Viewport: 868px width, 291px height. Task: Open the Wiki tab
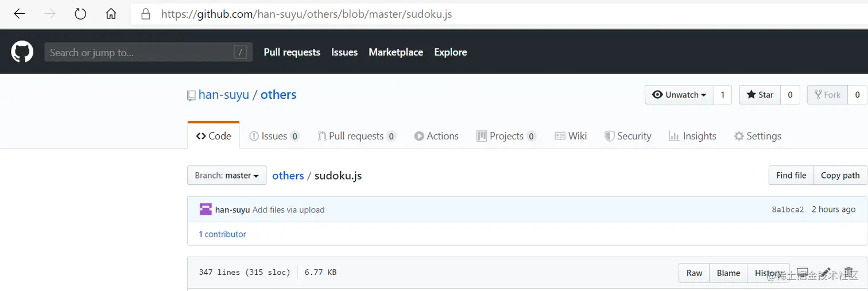click(x=571, y=136)
